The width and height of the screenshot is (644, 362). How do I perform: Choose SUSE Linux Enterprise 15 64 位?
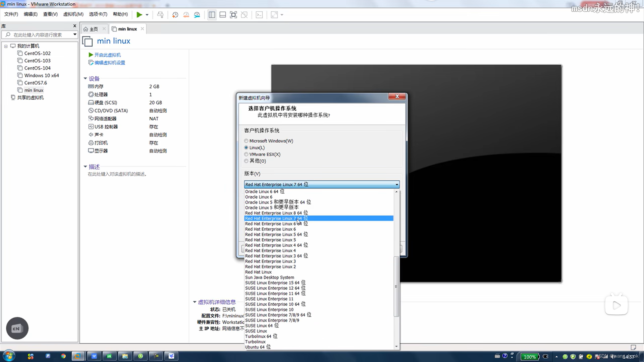point(319,283)
